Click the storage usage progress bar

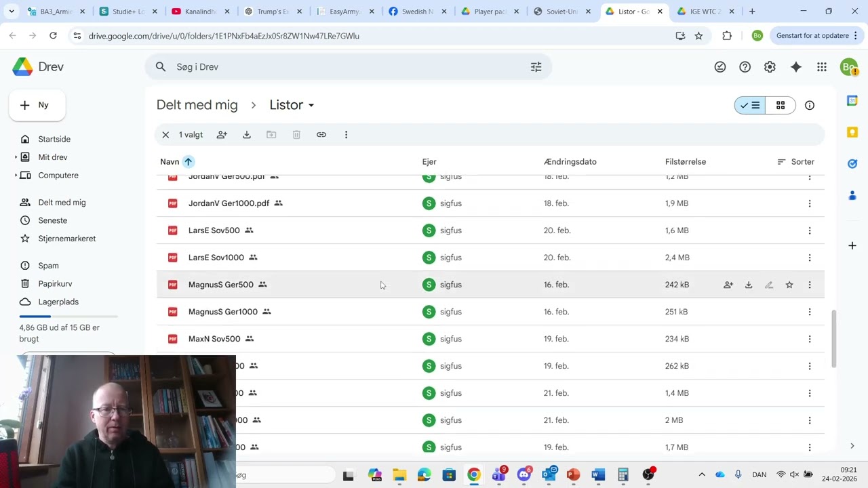click(x=68, y=317)
